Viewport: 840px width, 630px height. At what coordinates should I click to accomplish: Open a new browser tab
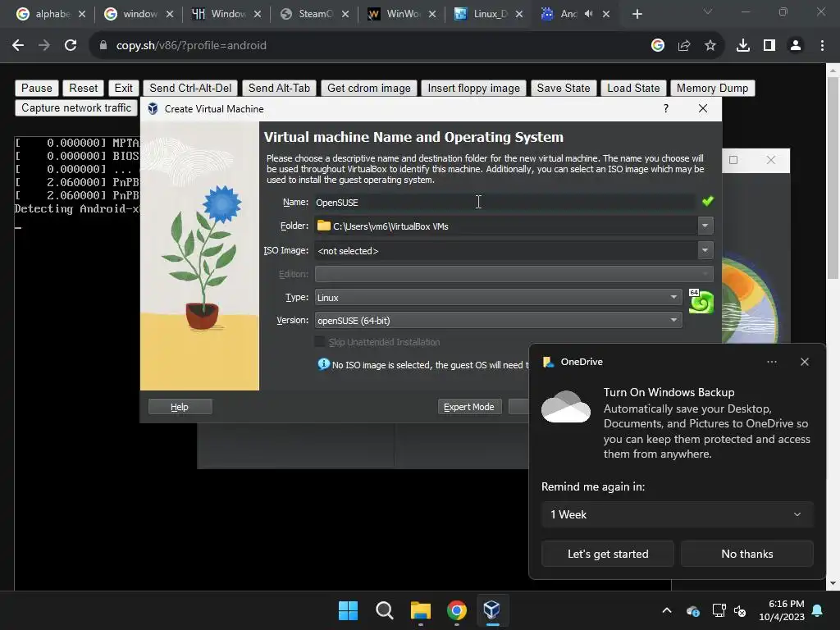637,14
